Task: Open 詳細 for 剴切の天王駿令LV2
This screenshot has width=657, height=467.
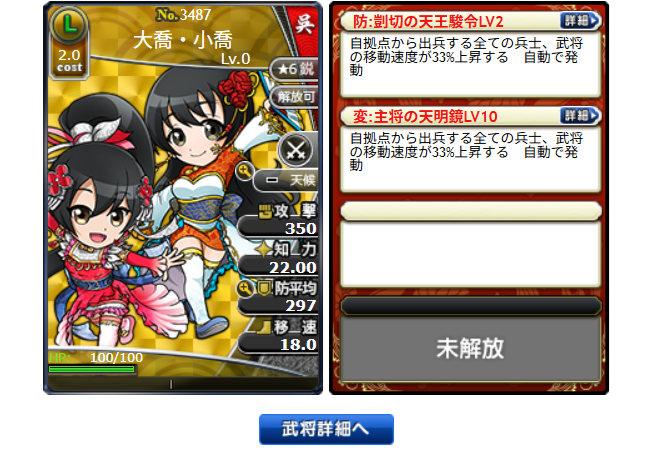Action: click(x=580, y=21)
